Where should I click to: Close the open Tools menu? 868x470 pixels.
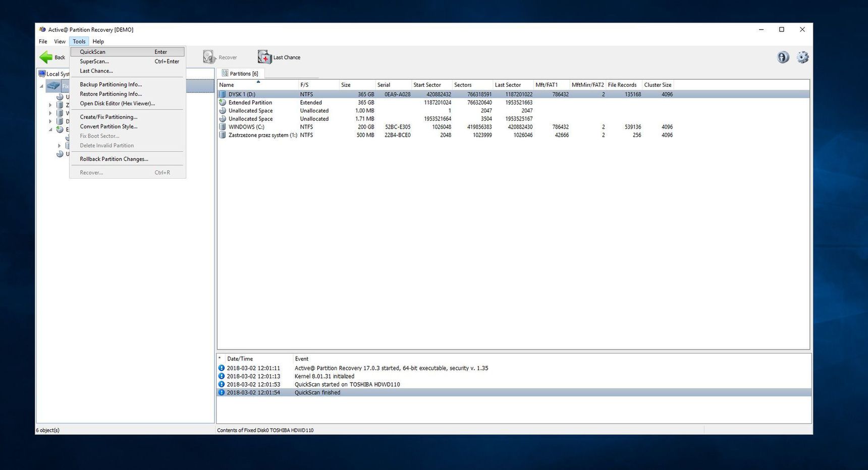click(79, 41)
